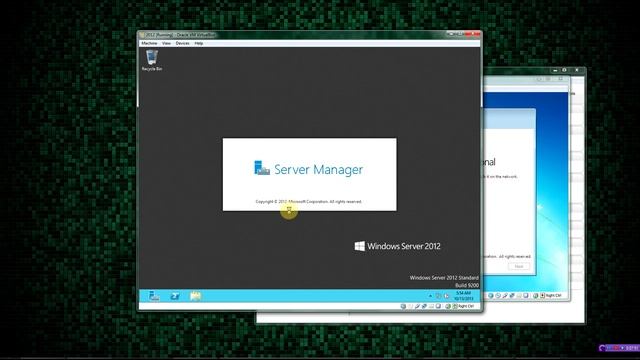
Task: Click USB indicator in front VM status bar
Action: pyautogui.click(x=417, y=306)
